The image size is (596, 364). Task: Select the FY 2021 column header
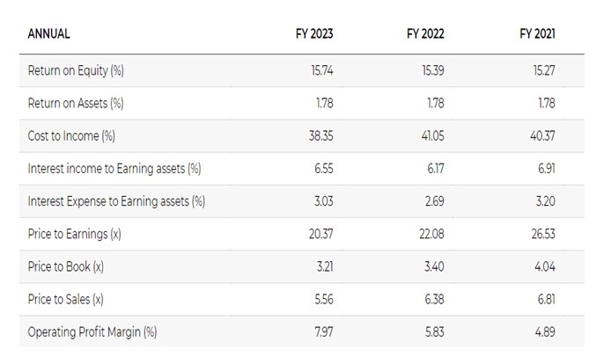(537, 34)
